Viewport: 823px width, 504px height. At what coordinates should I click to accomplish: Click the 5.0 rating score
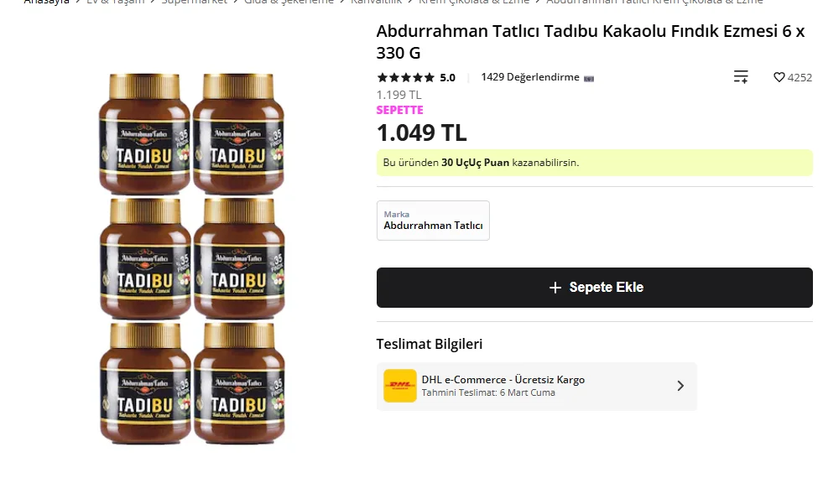coord(447,78)
